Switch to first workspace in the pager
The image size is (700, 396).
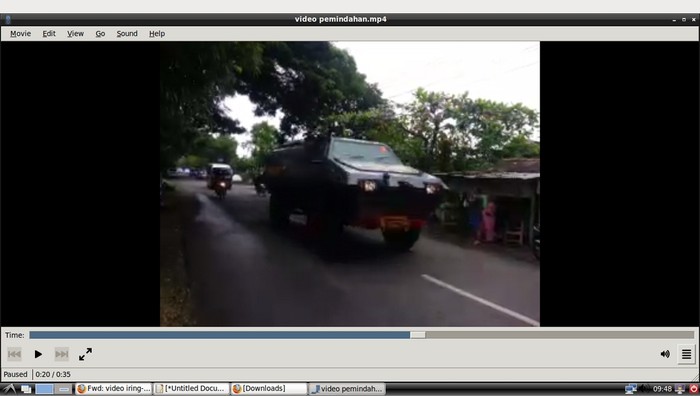click(x=44, y=389)
